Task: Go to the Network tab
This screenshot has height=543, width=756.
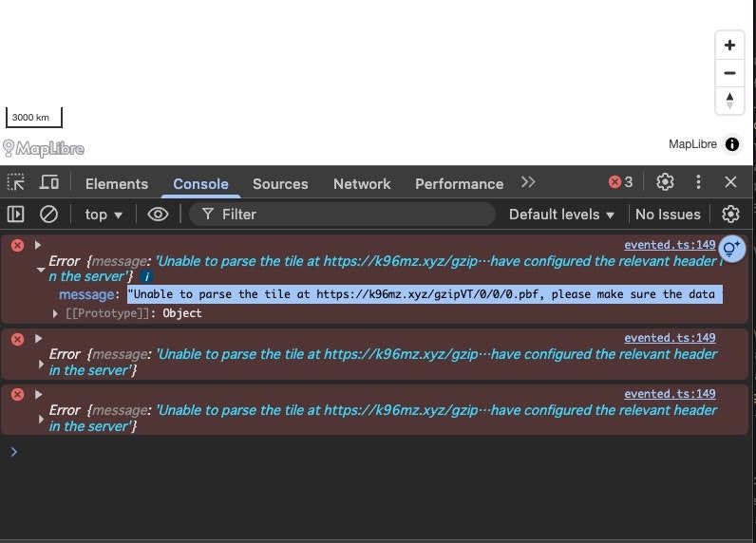Action: click(x=362, y=183)
